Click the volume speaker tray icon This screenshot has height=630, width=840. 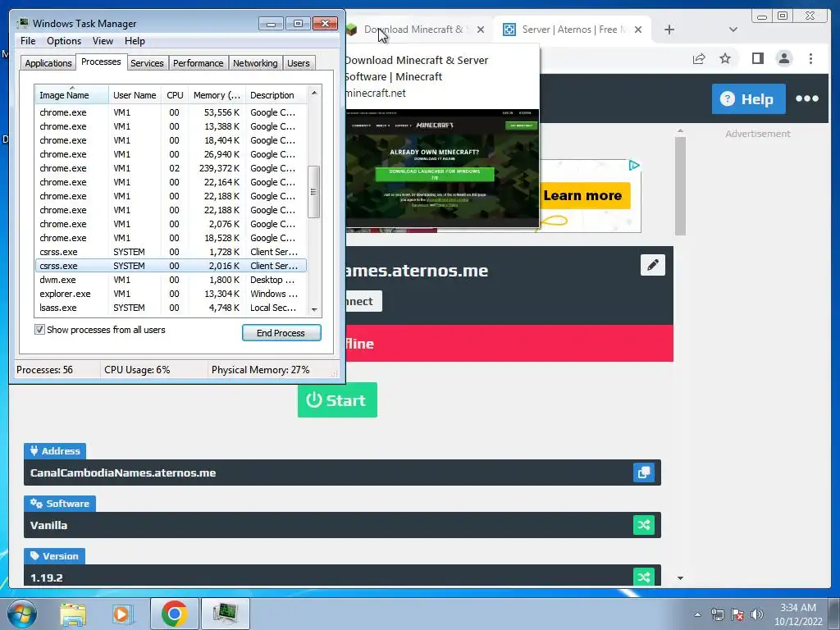(x=757, y=614)
